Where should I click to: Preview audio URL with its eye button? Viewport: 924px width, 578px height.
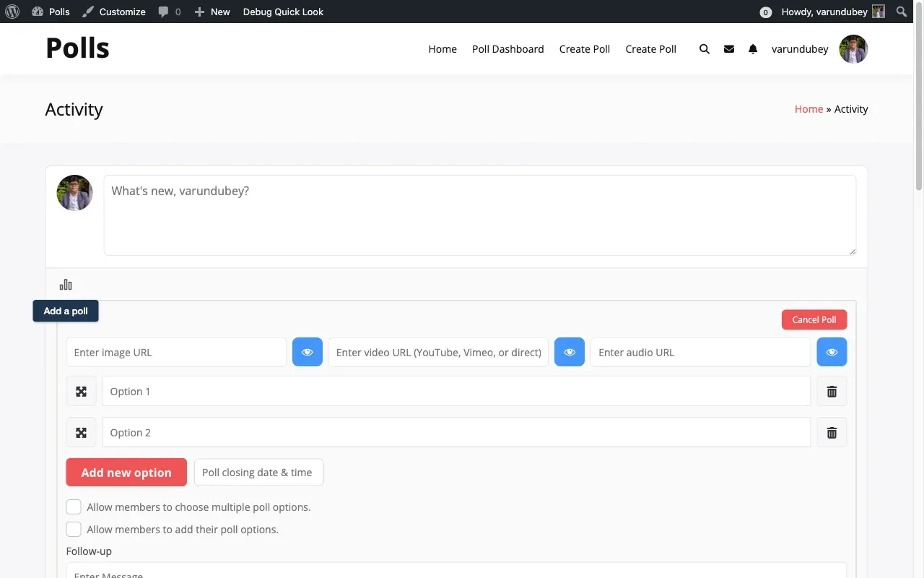coord(832,353)
